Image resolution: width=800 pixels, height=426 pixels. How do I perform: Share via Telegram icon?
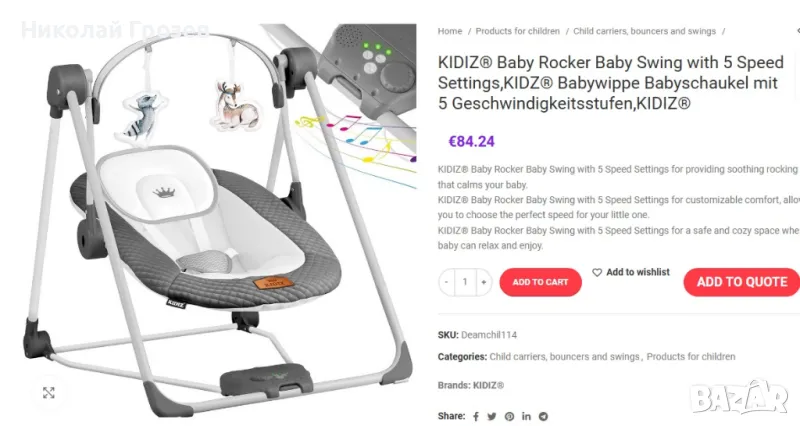543,416
